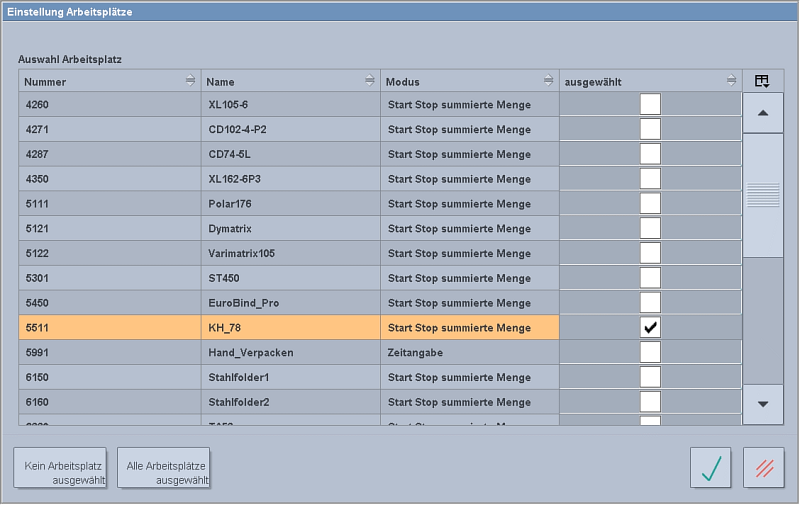Select the Hand_Verpacken checkbox
The width and height of the screenshot is (800, 505).
[650, 352]
